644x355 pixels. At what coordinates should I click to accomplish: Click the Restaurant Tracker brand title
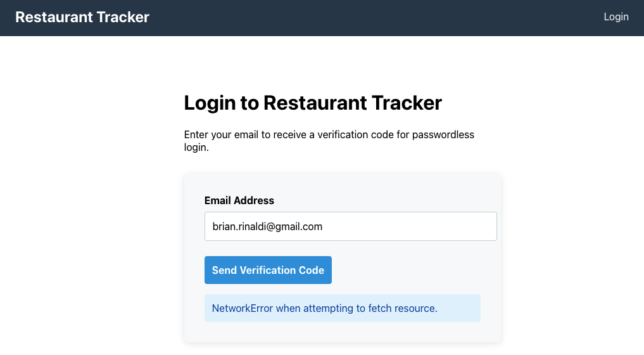82,17
